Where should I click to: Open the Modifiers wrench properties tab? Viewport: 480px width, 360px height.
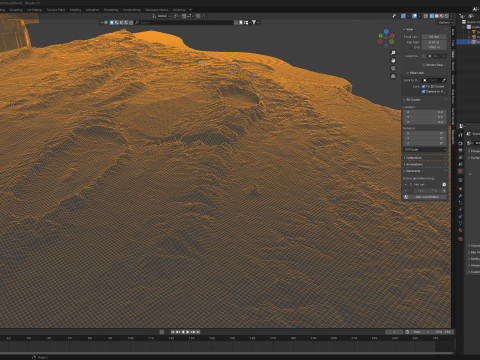click(x=460, y=196)
